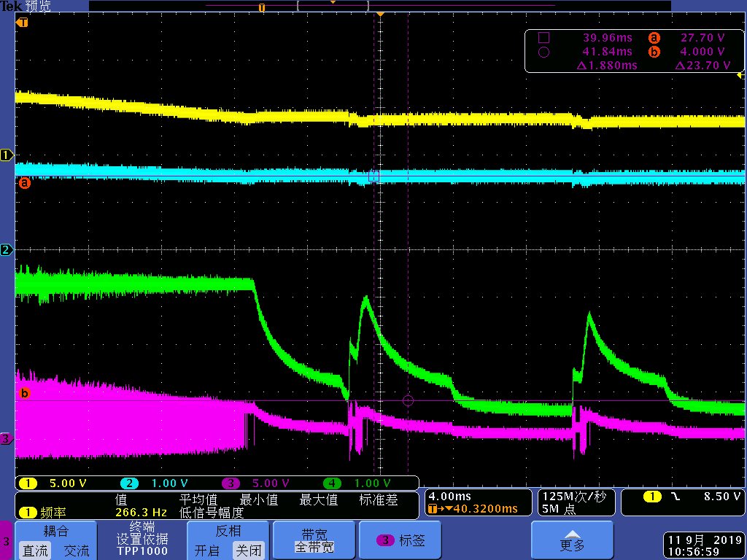The image size is (747, 560).
Task: Click the square cursor symbol in the readout box
Action: pyautogui.click(x=543, y=38)
